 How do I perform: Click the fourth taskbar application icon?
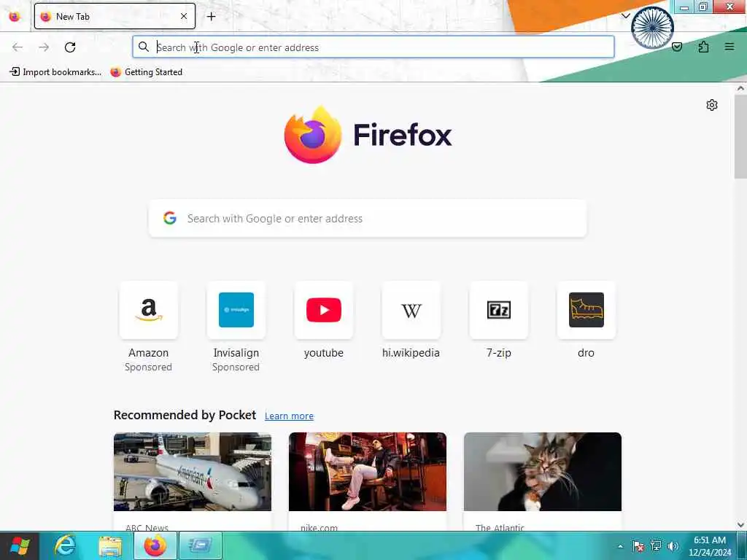201,545
